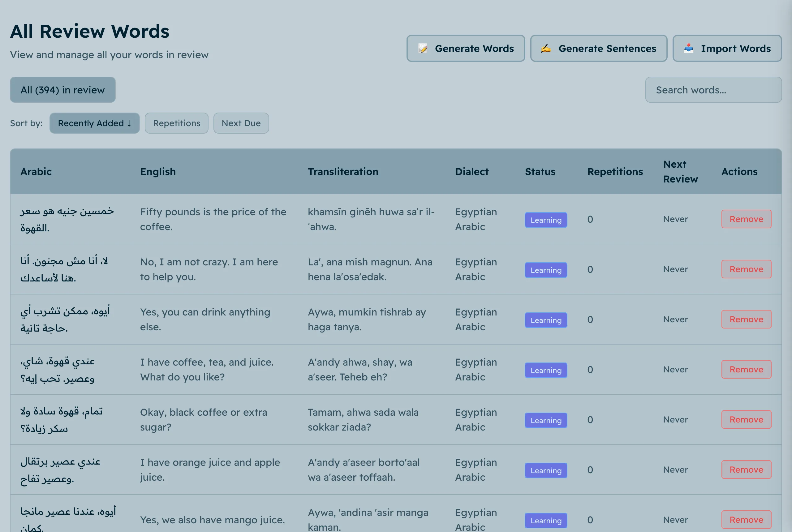The width and height of the screenshot is (792, 532).
Task: Click Learning badge in 'extra sugar' row
Action: click(546, 420)
